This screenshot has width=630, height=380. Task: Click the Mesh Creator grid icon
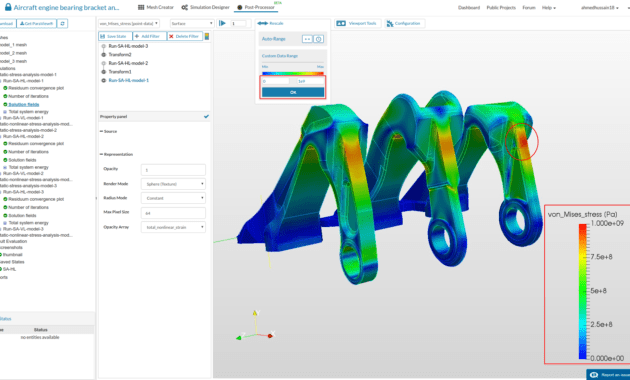point(141,7)
